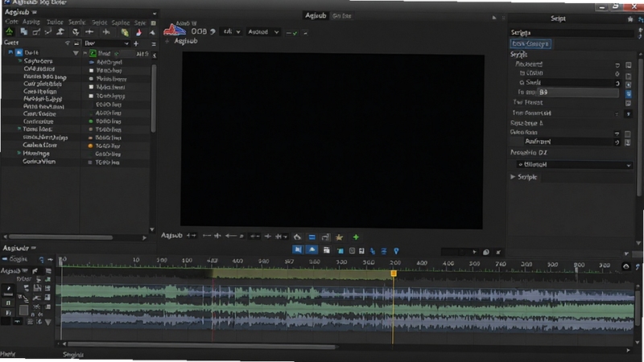Screen dimensions: 644x362
Task: Switch to the Aegisub tab above the video
Action: [x=316, y=15]
